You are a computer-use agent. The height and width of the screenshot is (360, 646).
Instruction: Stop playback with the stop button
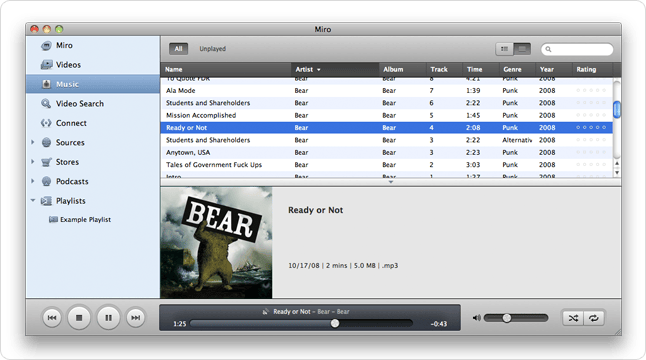tap(79, 318)
